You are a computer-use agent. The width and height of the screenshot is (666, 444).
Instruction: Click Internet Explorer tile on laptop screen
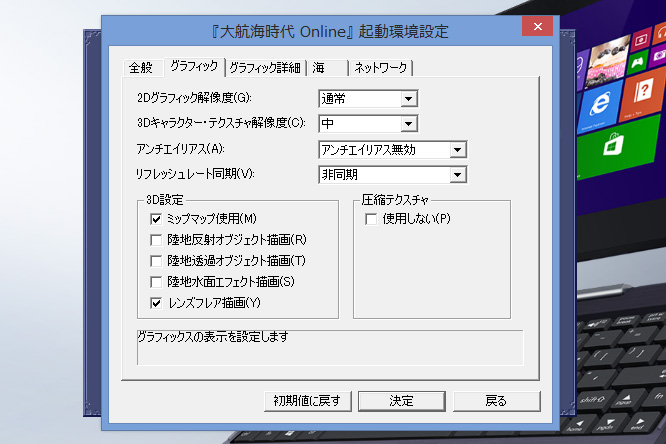click(x=600, y=104)
